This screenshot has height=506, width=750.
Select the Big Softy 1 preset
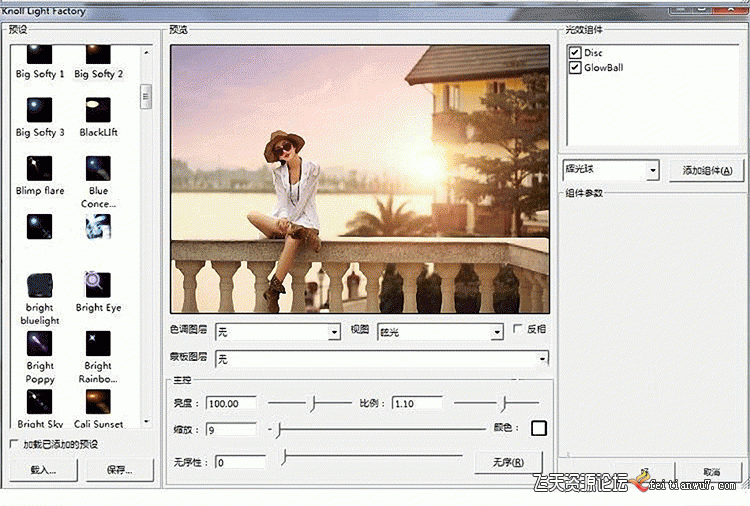coord(39,62)
